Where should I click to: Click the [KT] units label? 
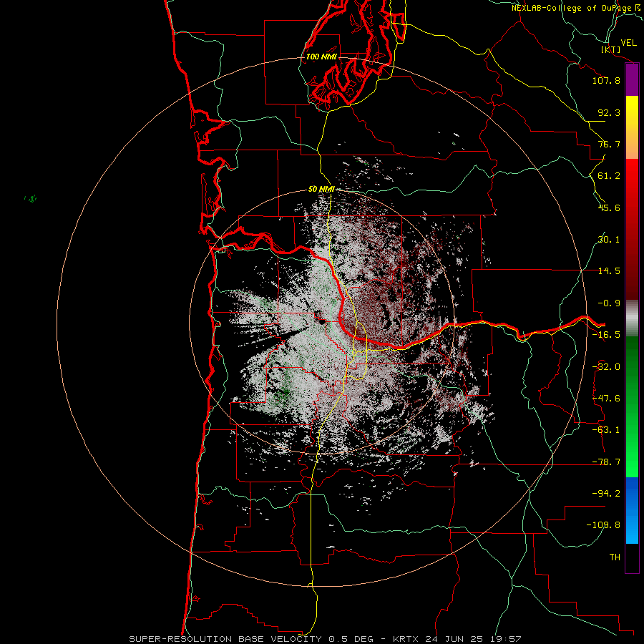pos(611,49)
